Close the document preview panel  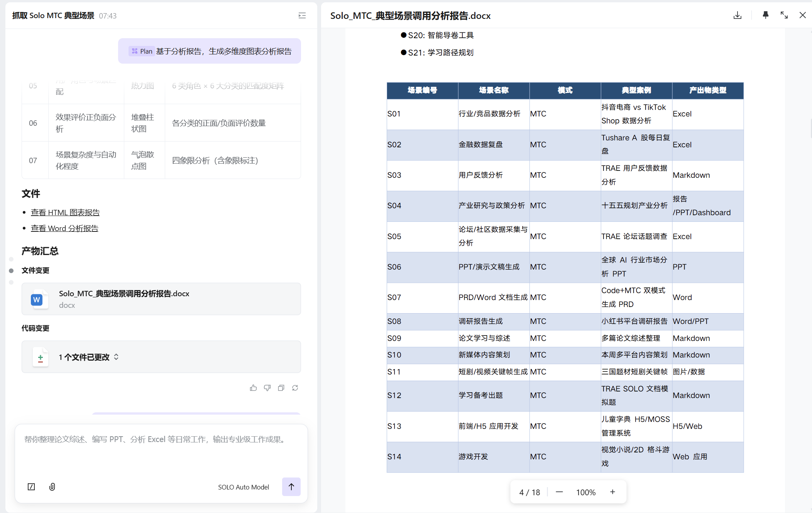coord(802,15)
